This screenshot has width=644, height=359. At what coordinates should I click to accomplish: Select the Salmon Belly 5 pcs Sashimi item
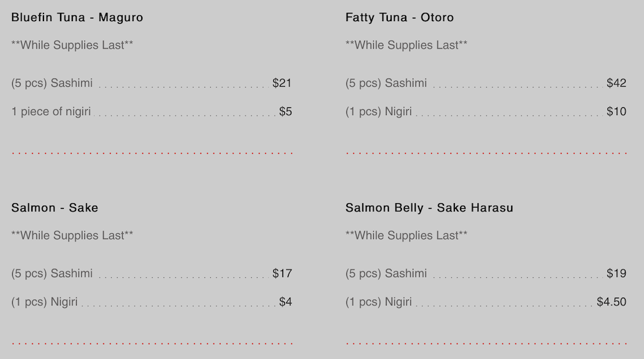tap(387, 273)
